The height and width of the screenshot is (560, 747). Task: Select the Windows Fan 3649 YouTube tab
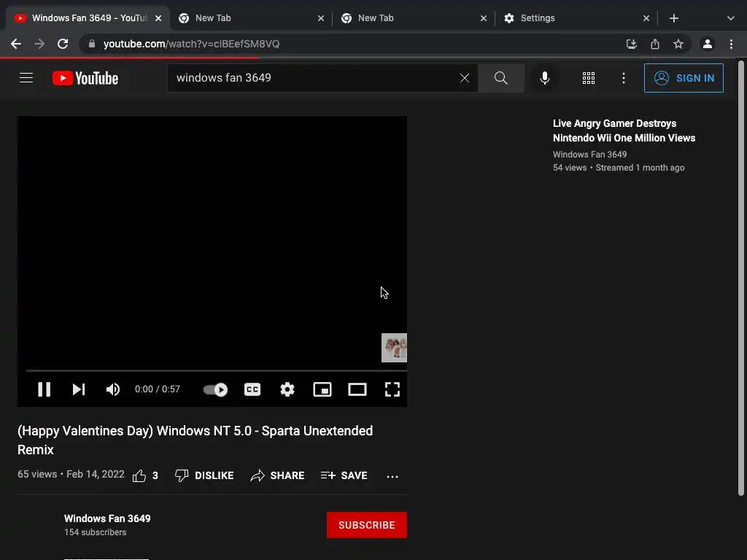88,18
